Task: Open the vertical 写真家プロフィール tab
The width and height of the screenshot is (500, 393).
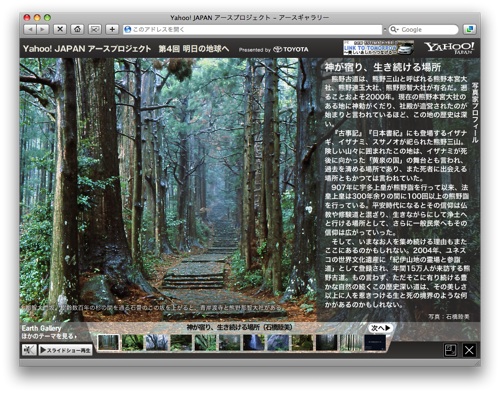Action: point(475,112)
